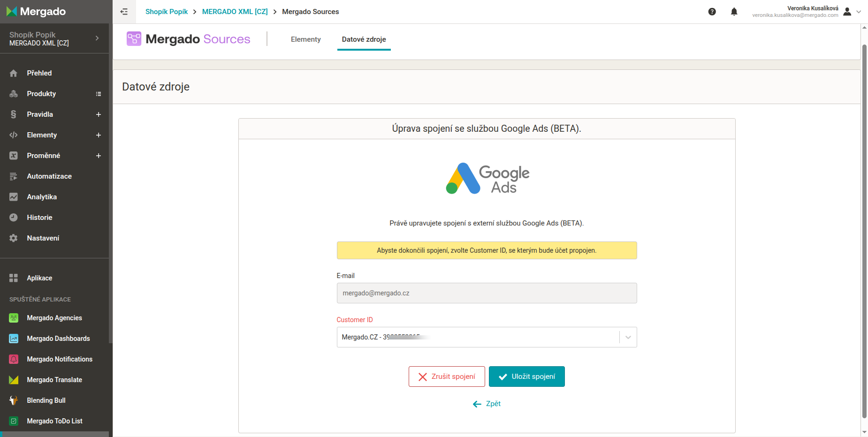The image size is (868, 437).
Task: Click the Mergado Sources breadcrumb text
Action: point(311,12)
